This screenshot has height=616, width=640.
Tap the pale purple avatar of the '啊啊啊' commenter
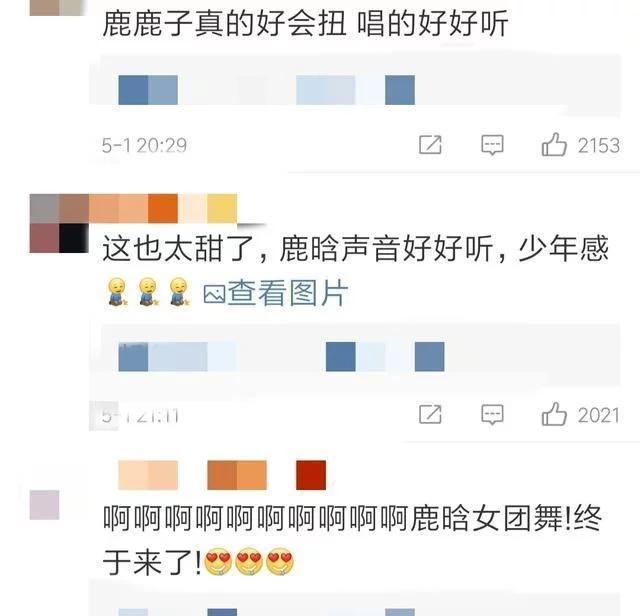pyautogui.click(x=44, y=505)
